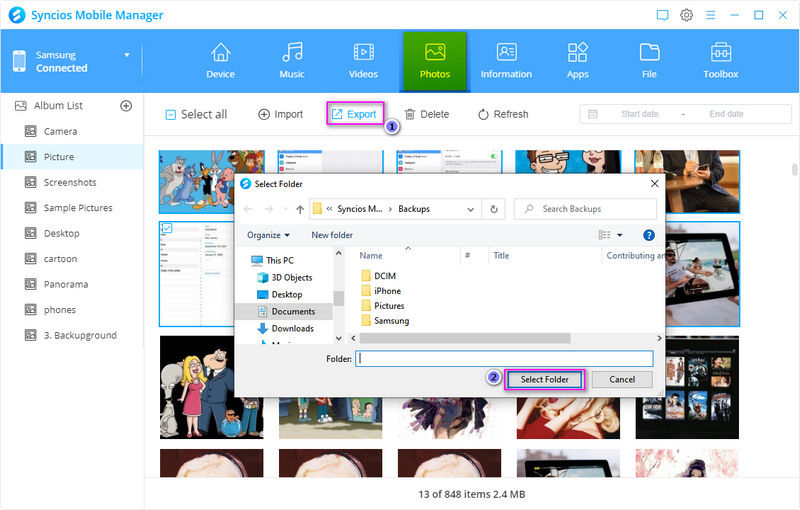Open the Camera album

tap(71, 132)
